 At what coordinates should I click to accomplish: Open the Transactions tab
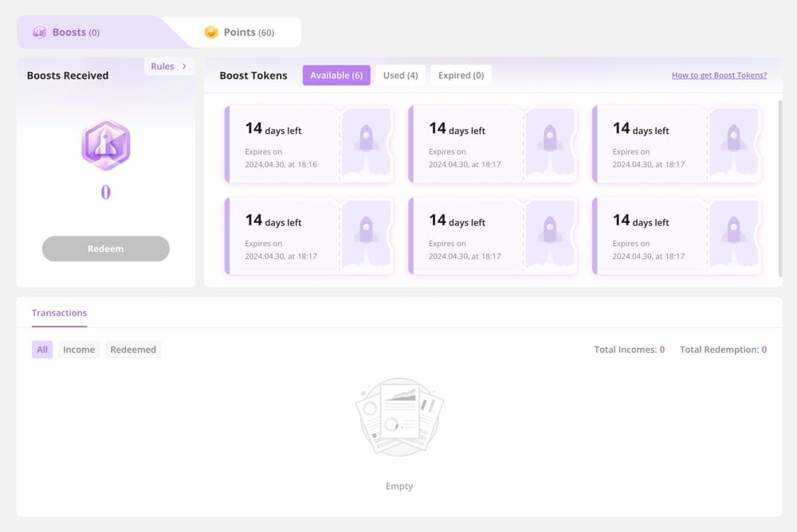[59, 313]
